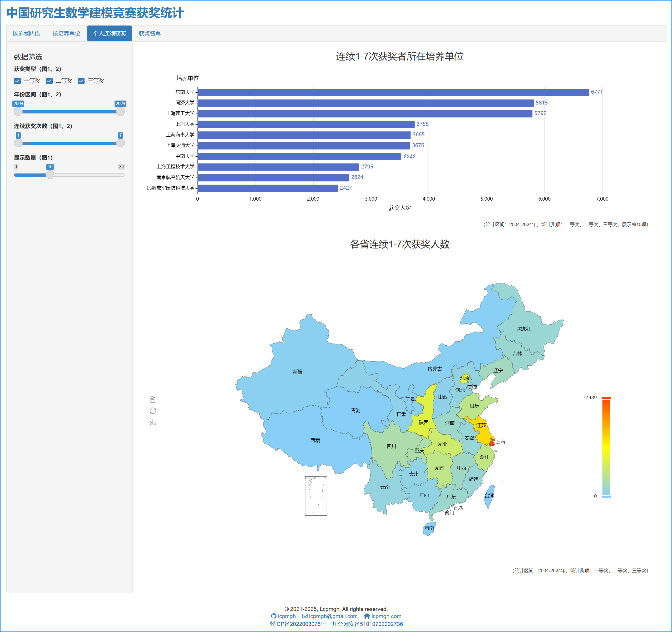This screenshot has width=672, height=632.
Task: Click the page title 中国研究生数学建模竞赛获奖统计
Action: (x=95, y=13)
